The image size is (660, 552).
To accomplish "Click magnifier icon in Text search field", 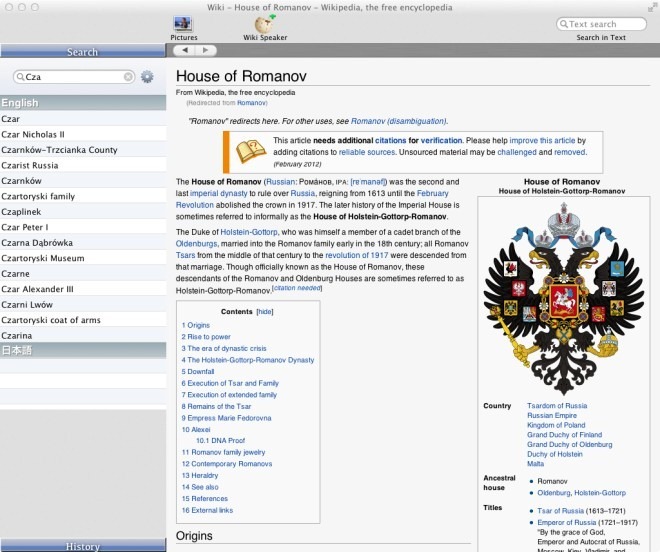I will tap(564, 24).
